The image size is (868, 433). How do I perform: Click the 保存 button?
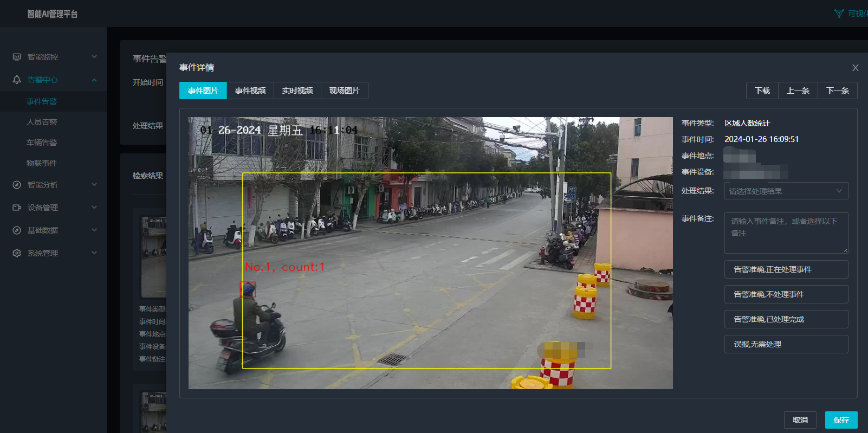pos(841,420)
